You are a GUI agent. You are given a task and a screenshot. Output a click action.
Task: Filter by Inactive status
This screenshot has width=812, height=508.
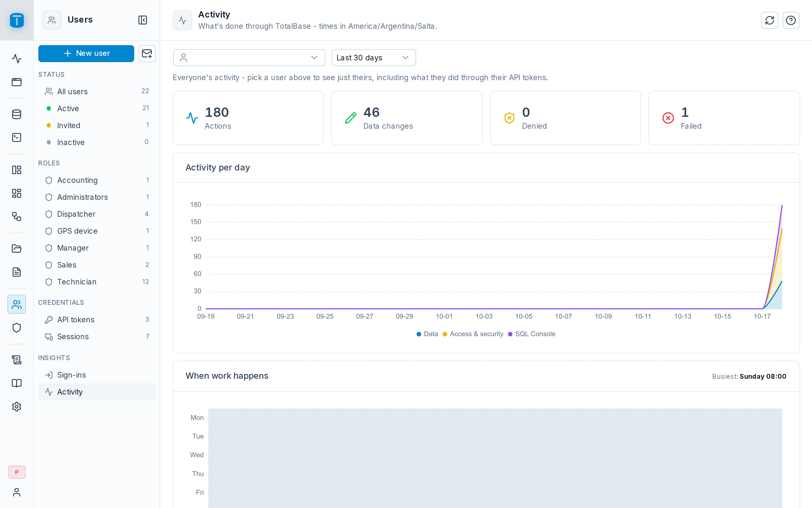[x=97, y=142]
